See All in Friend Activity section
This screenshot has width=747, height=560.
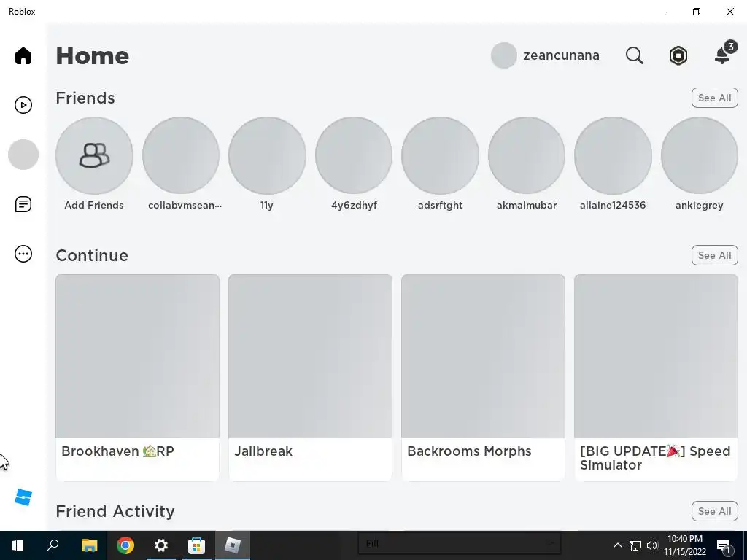click(x=714, y=511)
